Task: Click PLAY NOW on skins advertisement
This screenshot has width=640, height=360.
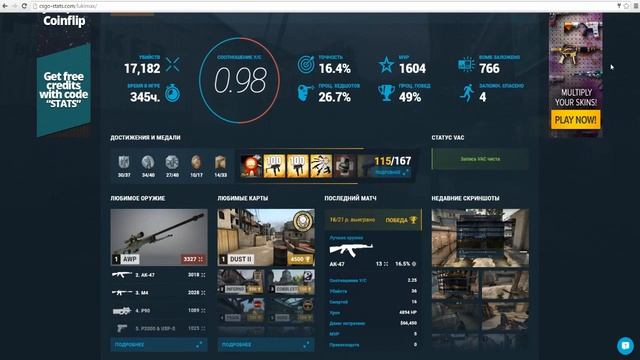Action: 576,120
